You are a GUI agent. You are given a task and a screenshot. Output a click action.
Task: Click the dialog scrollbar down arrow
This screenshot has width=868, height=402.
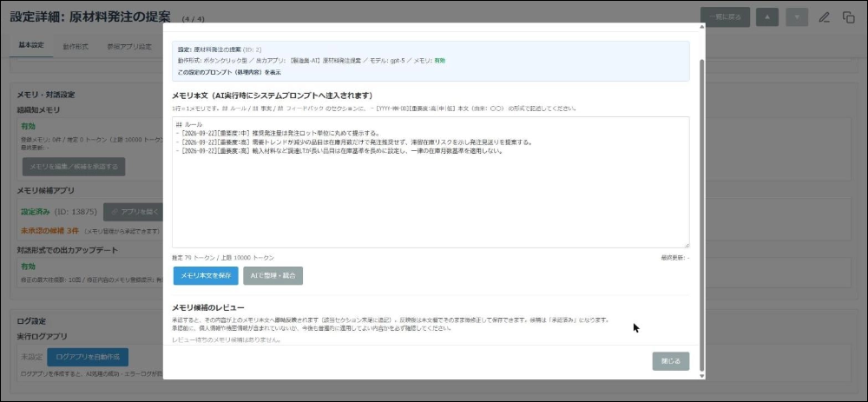[702, 376]
